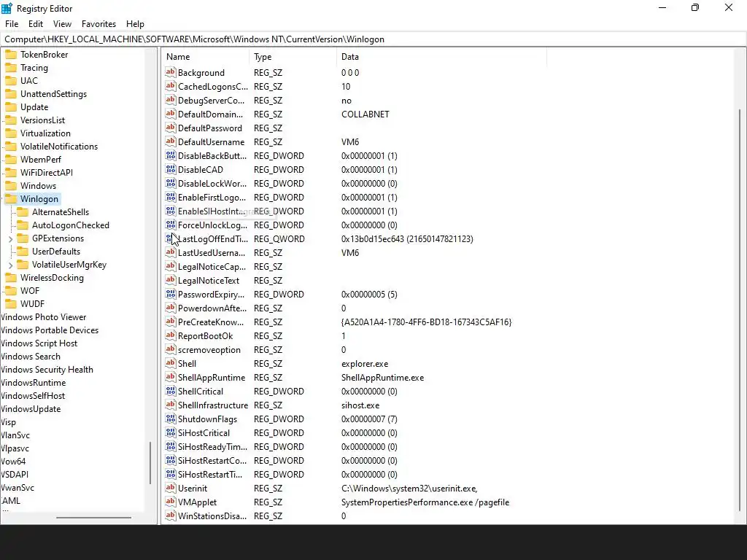Open the Help menu
This screenshot has height=560, width=747.
click(135, 24)
